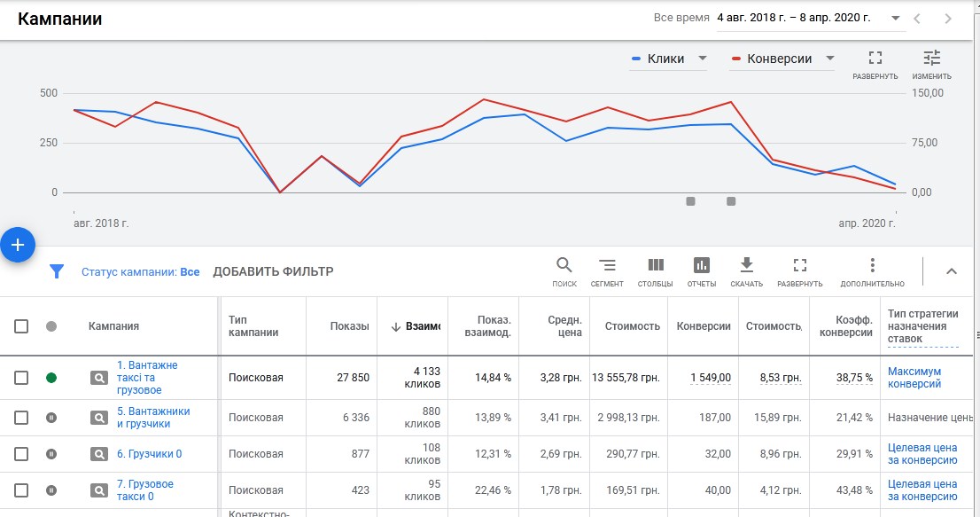Click the СКАЧАТЬ download icon
The height and width of the screenshot is (517, 980).
click(746, 265)
